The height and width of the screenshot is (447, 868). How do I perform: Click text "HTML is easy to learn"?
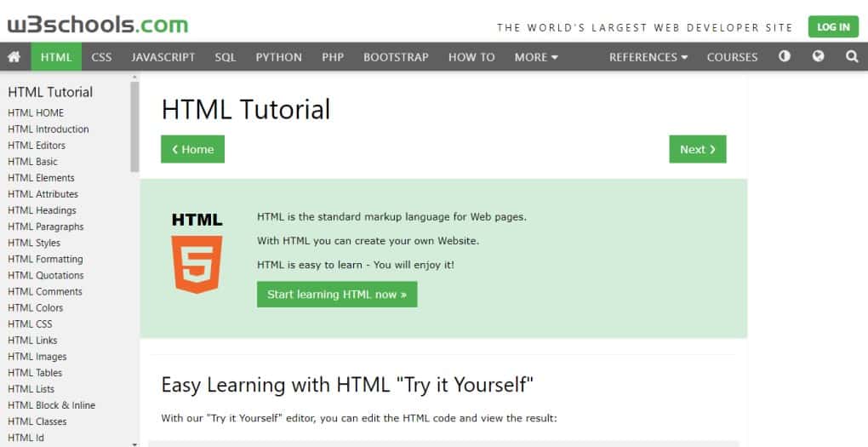pyautogui.click(x=356, y=264)
